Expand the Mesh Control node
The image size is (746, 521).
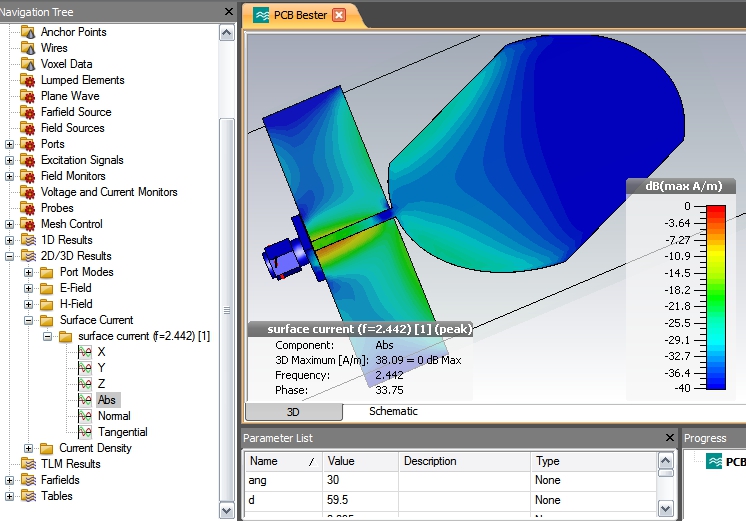pos(10,224)
